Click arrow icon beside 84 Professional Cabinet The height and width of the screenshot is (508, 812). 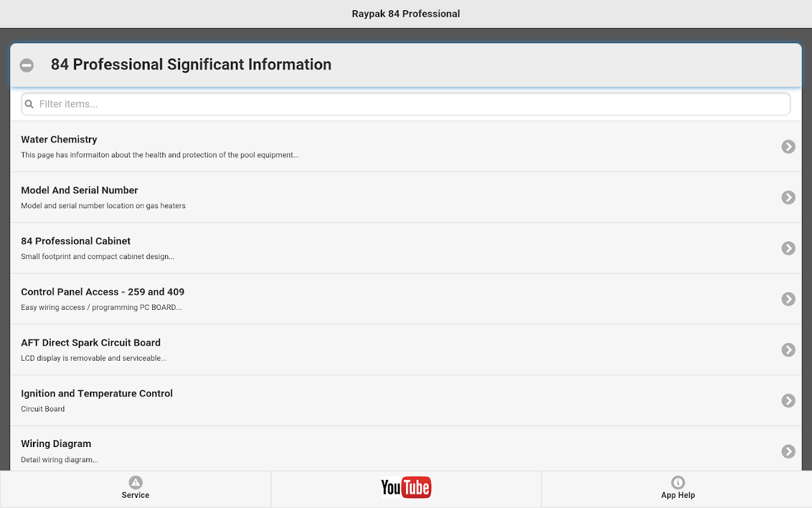click(789, 248)
